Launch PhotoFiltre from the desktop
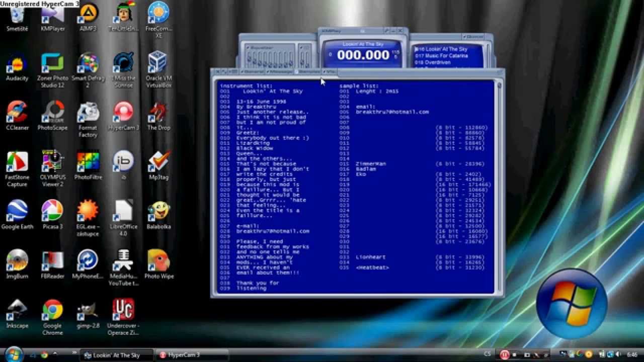 88,166
